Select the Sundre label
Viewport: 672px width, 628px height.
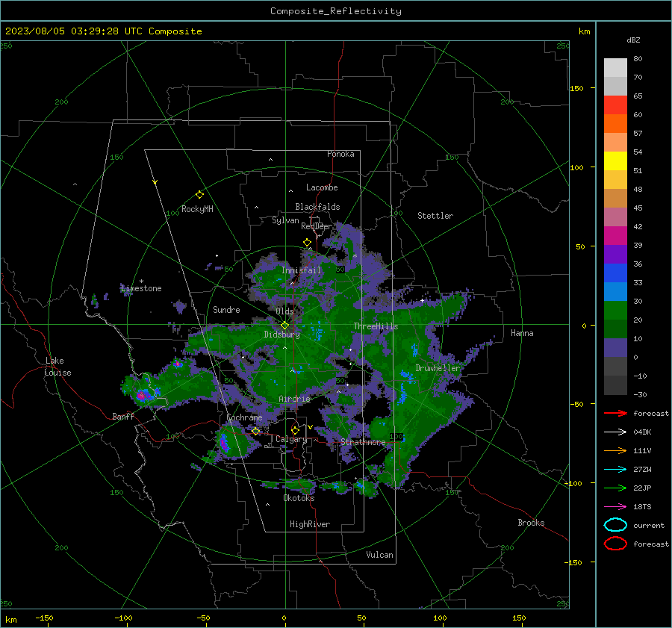pyautogui.click(x=226, y=309)
